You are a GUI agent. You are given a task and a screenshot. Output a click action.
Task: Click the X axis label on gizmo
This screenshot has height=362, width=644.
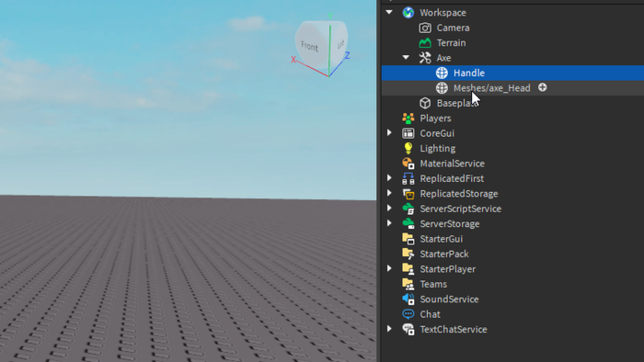293,60
